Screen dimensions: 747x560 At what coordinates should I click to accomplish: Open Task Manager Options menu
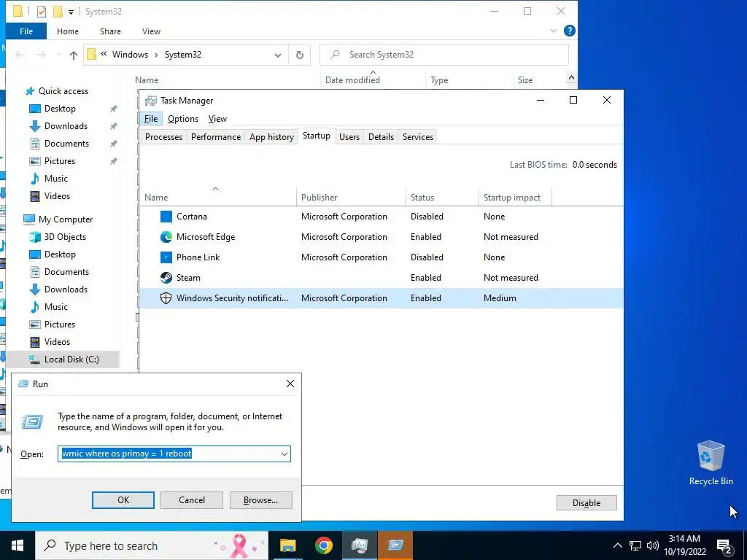point(183,119)
